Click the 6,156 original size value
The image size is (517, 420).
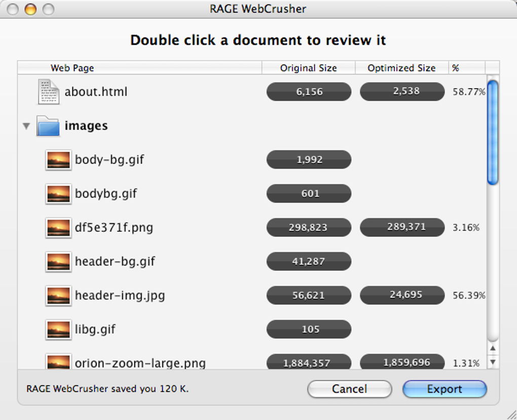(x=309, y=92)
